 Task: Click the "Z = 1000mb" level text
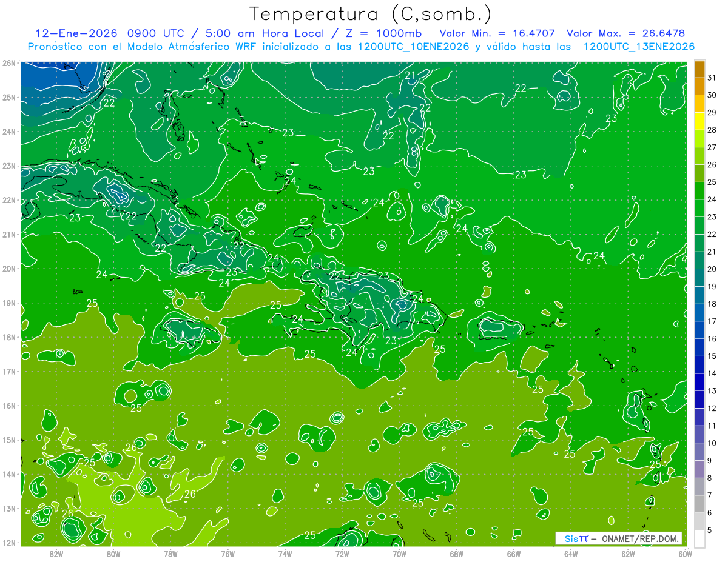pyautogui.click(x=383, y=33)
